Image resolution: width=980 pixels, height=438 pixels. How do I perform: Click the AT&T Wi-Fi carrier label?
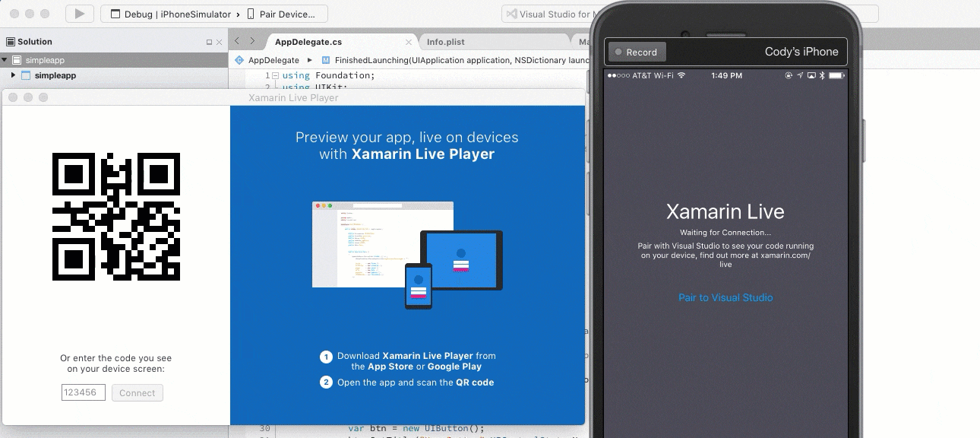coord(653,75)
